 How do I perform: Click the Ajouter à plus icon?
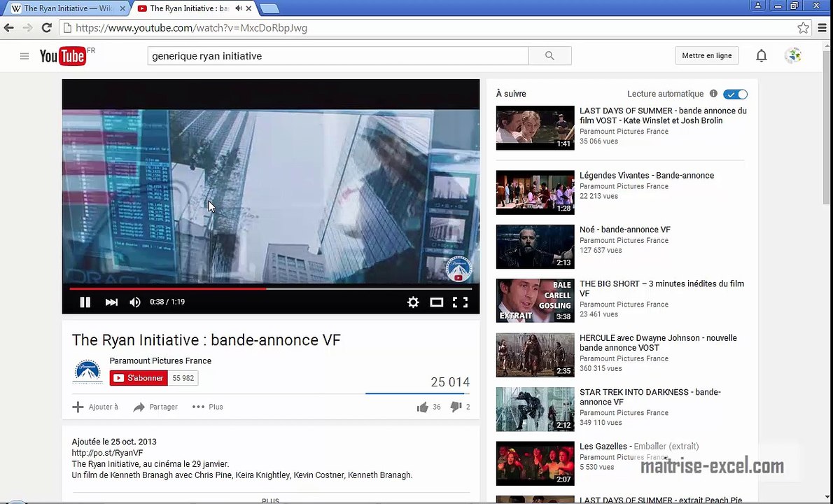[78, 407]
